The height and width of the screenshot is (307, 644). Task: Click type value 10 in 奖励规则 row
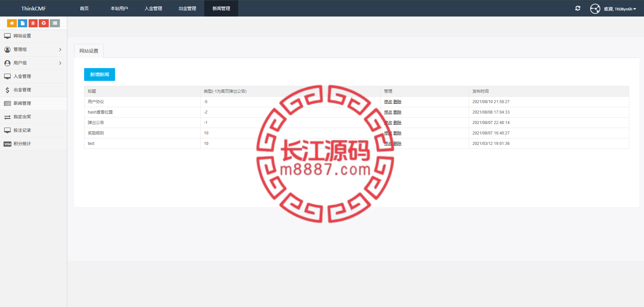coord(206,133)
